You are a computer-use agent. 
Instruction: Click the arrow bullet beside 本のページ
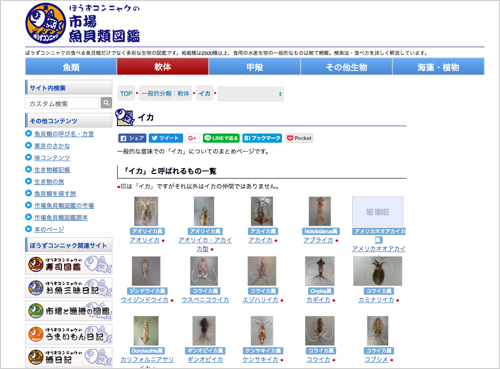(x=29, y=229)
